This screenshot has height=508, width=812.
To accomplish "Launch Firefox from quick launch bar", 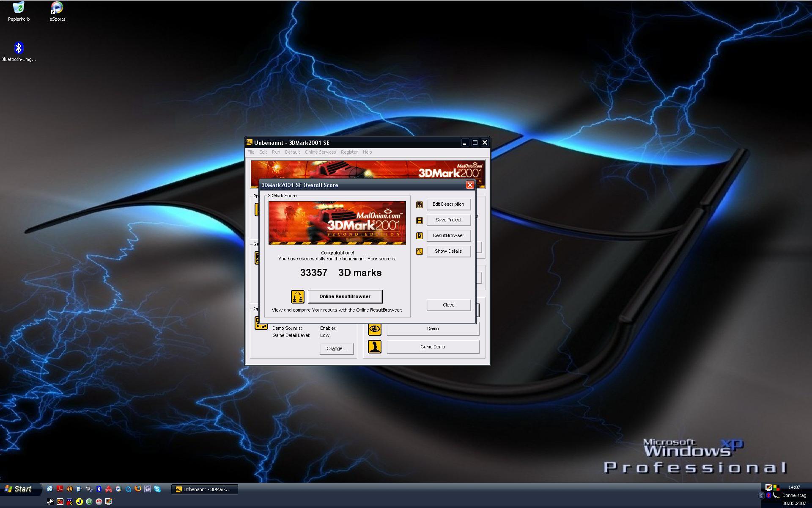I will [138, 489].
